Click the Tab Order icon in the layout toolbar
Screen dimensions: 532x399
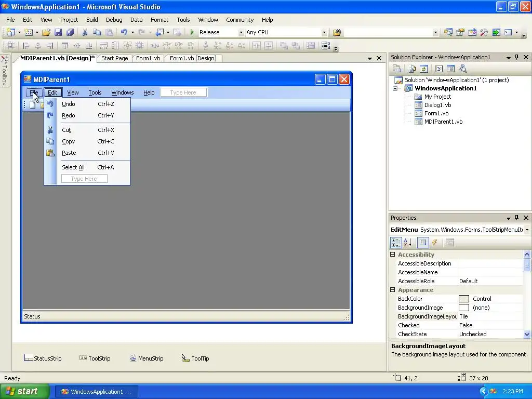(x=325, y=46)
